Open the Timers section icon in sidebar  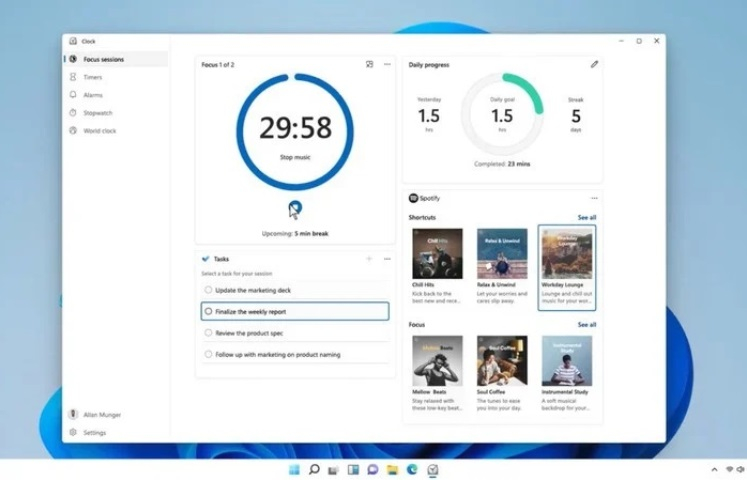click(73, 77)
